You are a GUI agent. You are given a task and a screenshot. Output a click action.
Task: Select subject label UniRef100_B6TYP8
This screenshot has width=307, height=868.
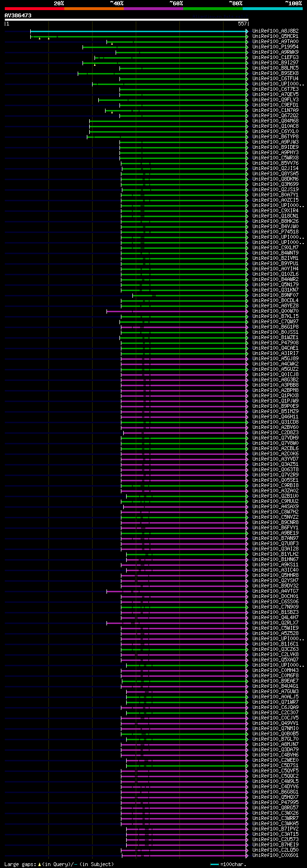coord(275,137)
